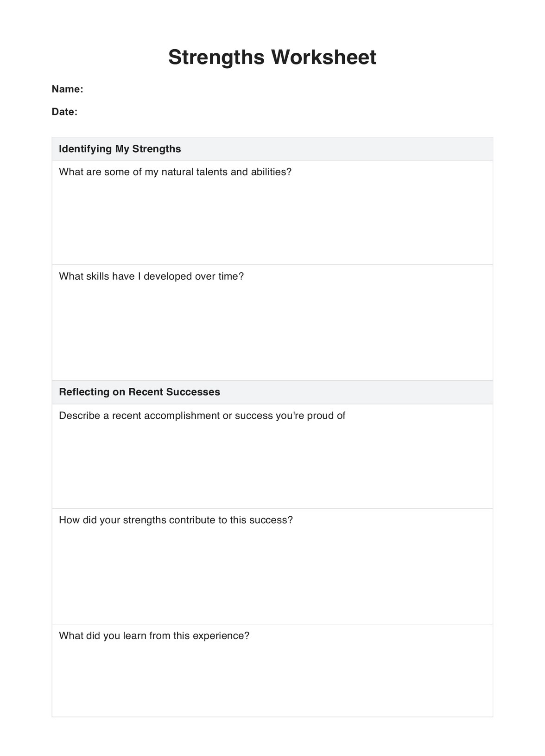The image size is (545, 756).
Task: Click the 'How did your strengths contribute' question
Action: [x=176, y=520]
